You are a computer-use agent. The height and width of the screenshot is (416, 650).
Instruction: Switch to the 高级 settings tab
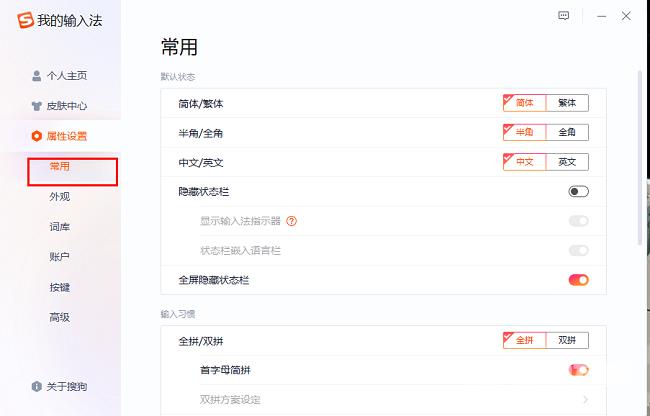(60, 317)
